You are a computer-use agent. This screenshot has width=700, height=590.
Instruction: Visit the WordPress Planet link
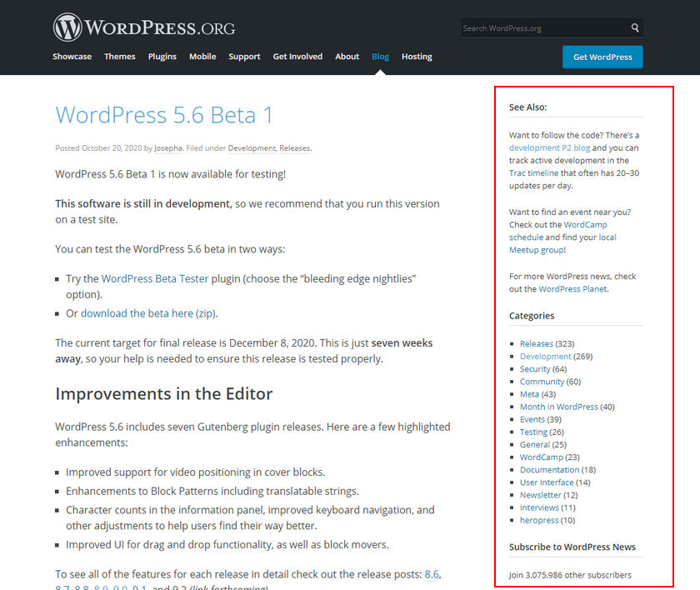[572, 289]
